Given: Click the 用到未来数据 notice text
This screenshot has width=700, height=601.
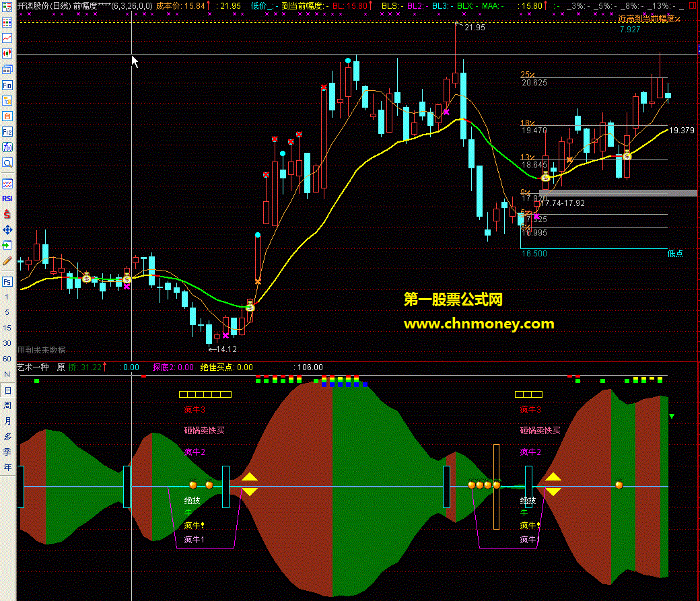Looking at the screenshot, I should pos(42,350).
